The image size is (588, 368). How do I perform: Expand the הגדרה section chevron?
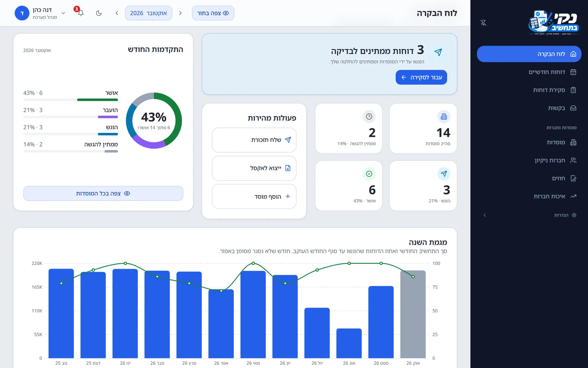(485, 215)
